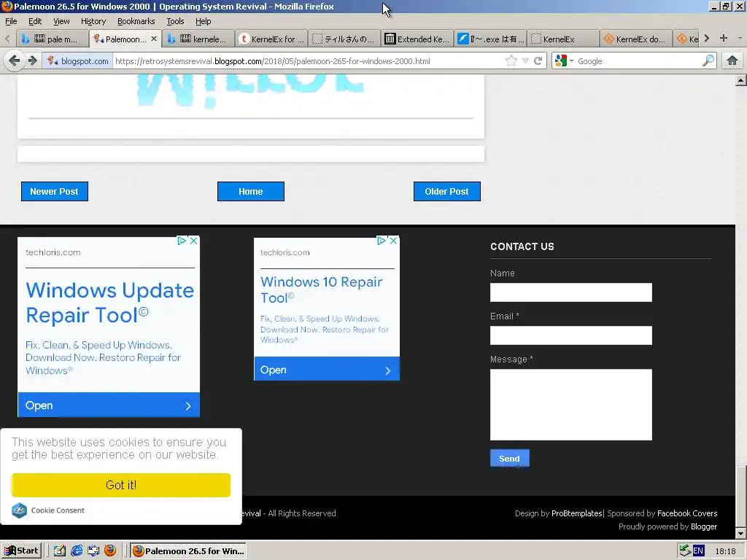Viewport: 747px width, 560px height.
Task: Open the Edit menu
Action: 35,21
